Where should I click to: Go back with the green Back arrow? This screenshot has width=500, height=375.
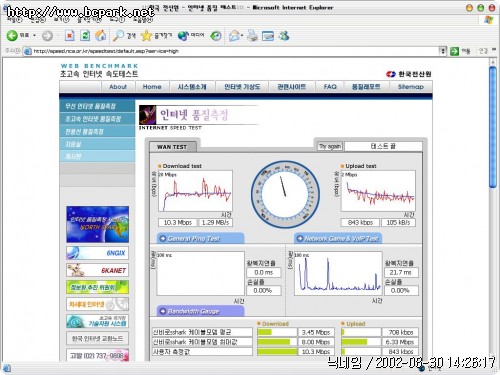coord(12,35)
